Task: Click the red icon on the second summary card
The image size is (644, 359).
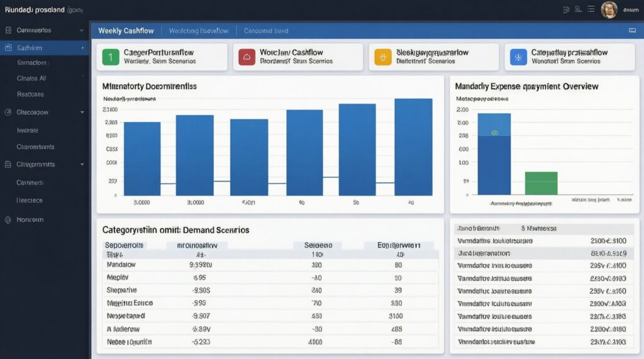Action: 247,57
